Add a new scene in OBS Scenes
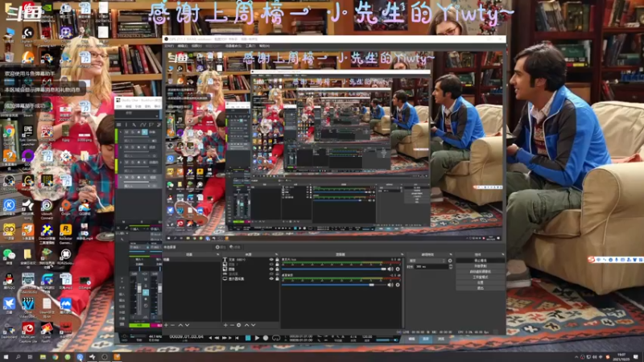The image size is (644, 362). pos(167,325)
